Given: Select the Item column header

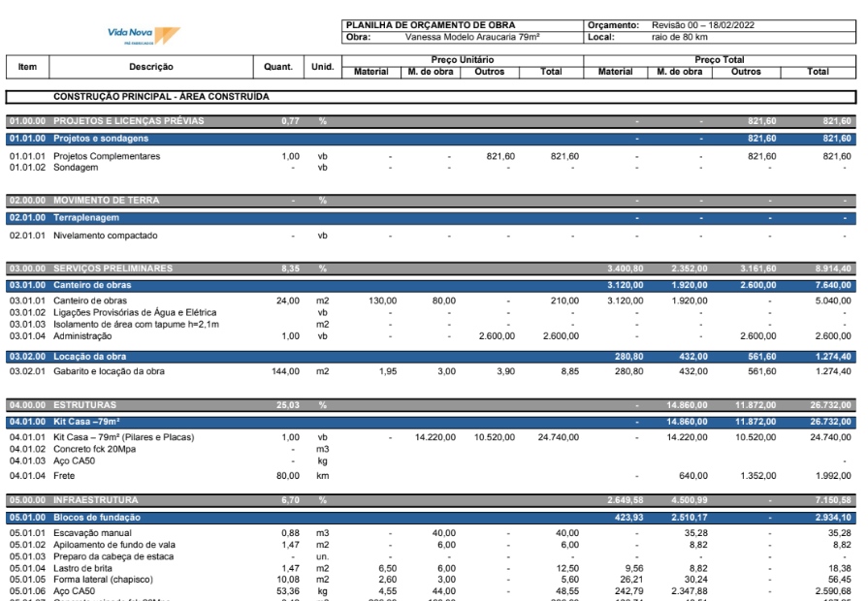Looking at the screenshot, I should tap(28, 67).
